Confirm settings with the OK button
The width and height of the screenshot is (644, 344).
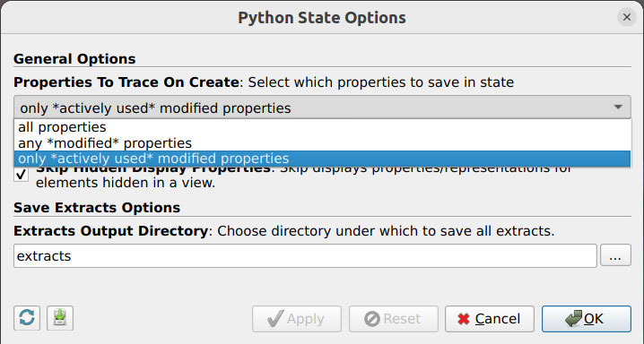[586, 319]
